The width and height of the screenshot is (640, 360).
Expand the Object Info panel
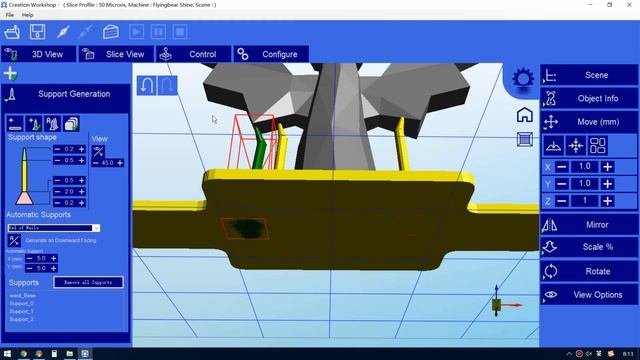[x=589, y=99]
